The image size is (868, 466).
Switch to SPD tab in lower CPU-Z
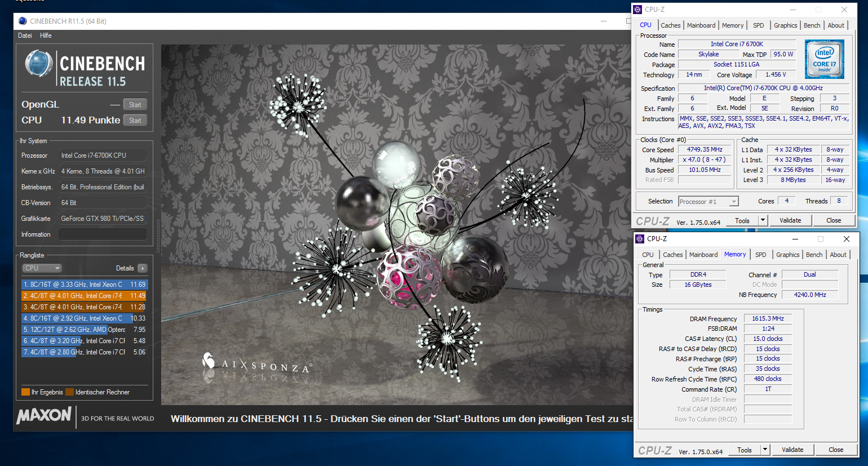click(761, 255)
